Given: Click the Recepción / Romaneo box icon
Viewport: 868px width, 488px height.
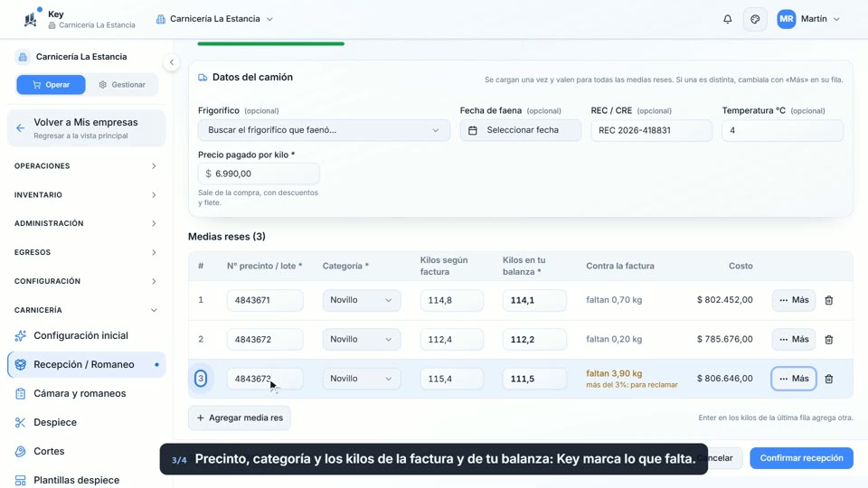Looking at the screenshot, I should point(21,364).
